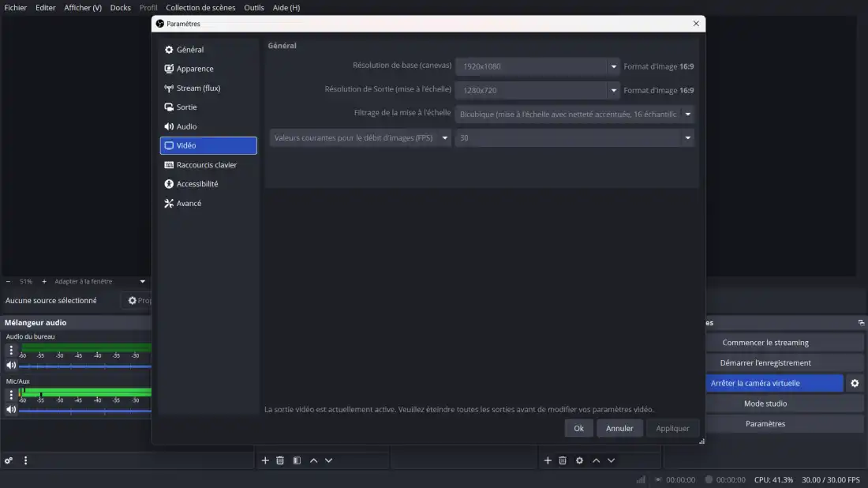
Task: Open the Collection de scènes menu
Action: [x=200, y=8]
